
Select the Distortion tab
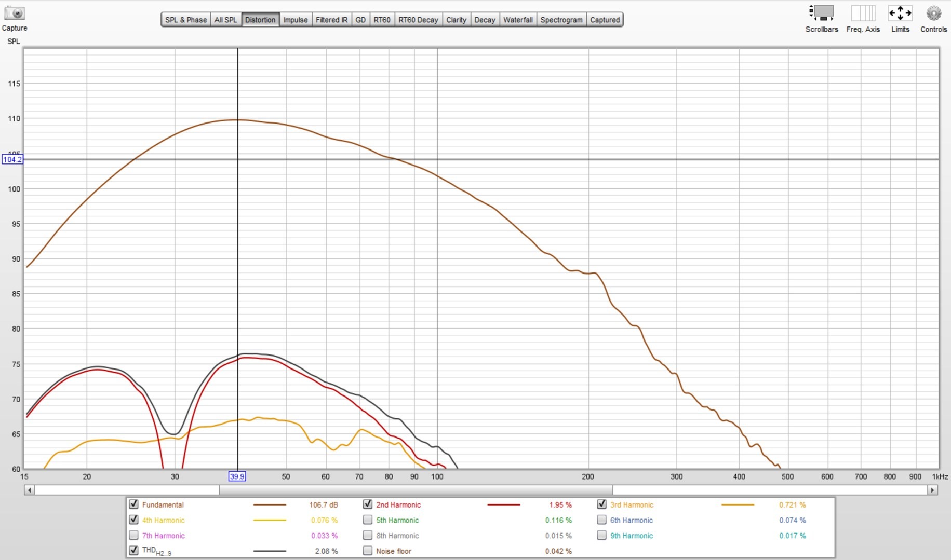[260, 20]
